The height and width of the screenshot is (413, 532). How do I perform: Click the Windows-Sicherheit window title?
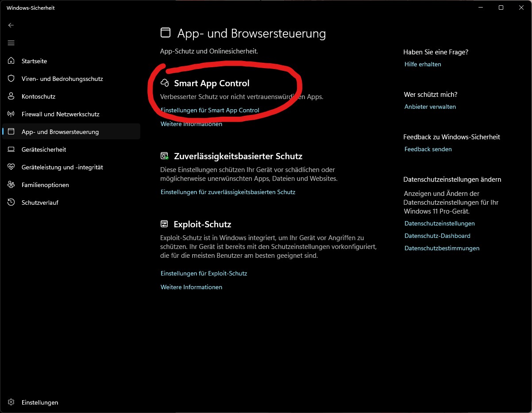tap(31, 8)
